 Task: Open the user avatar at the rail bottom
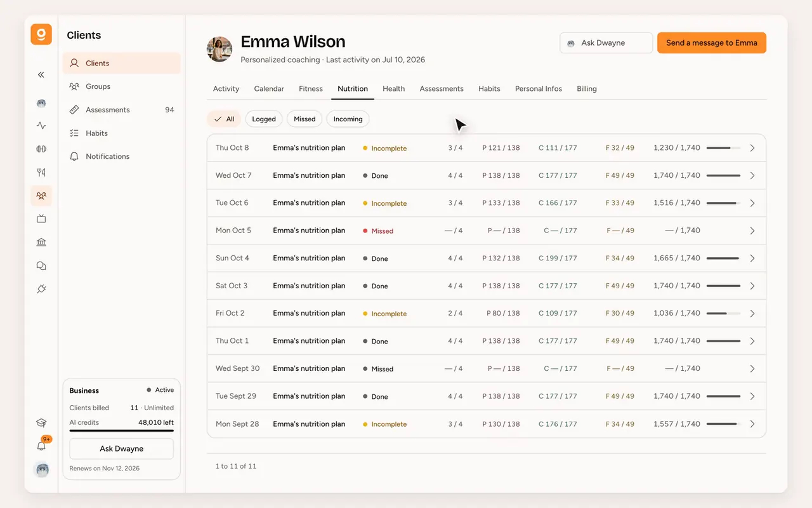pos(41,470)
